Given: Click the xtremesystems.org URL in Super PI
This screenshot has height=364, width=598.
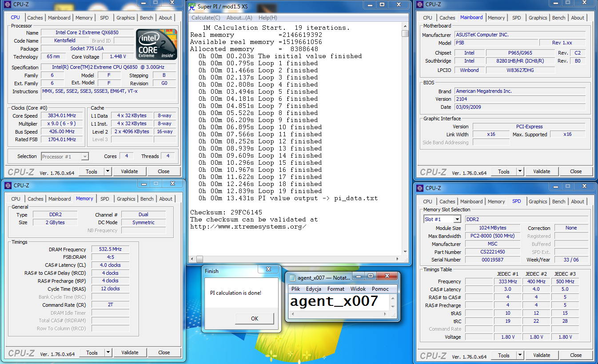Looking at the screenshot, I should pyautogui.click(x=248, y=226).
